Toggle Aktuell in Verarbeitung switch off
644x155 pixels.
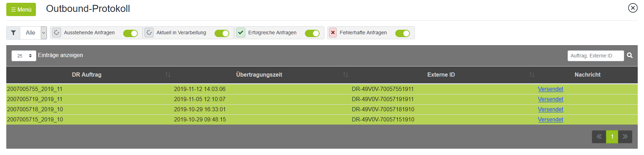tap(222, 33)
